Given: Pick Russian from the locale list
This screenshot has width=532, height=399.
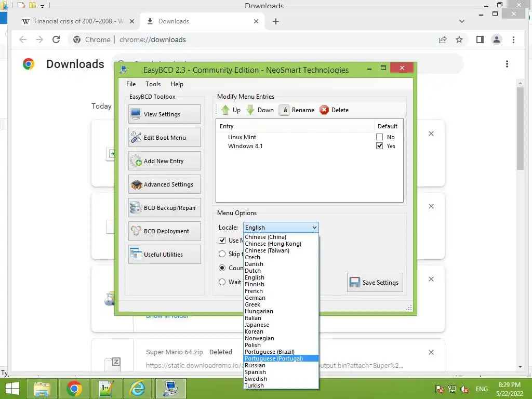Looking at the screenshot, I should pyautogui.click(x=281, y=365).
